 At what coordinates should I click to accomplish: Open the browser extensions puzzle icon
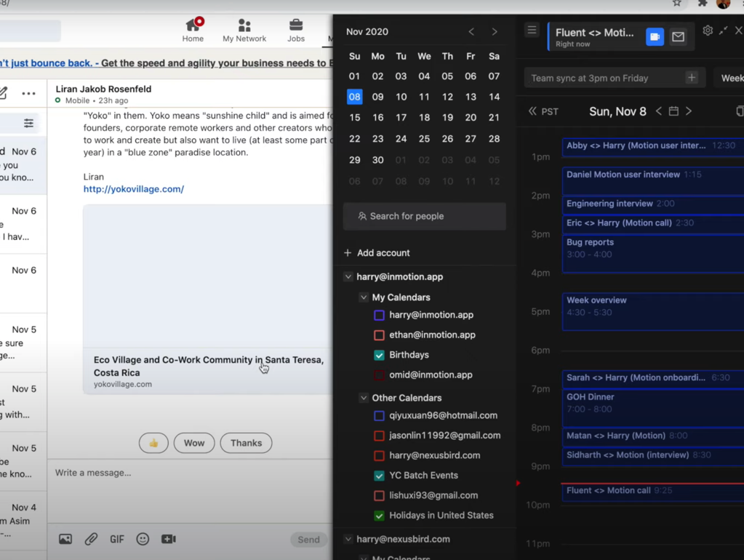(x=703, y=4)
